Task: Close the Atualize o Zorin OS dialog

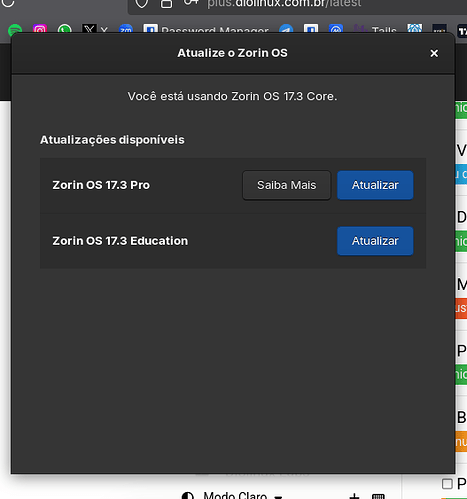Action: click(x=434, y=53)
